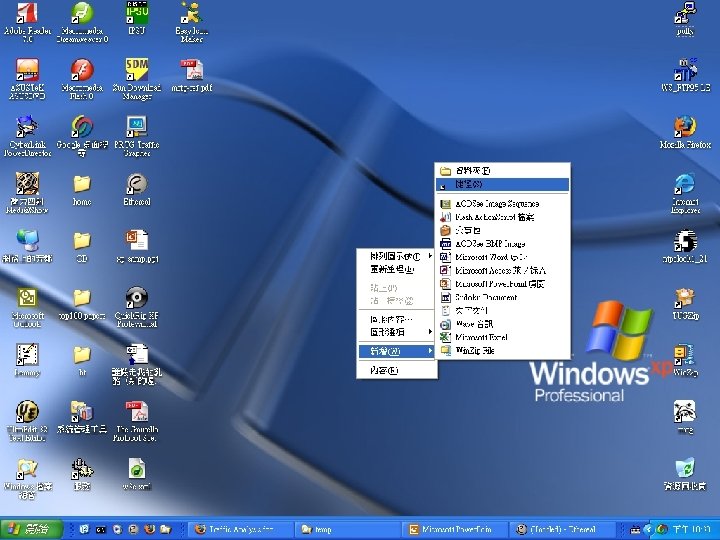Open the highlighted New submenu entry
720x540 pixels.
(397, 351)
